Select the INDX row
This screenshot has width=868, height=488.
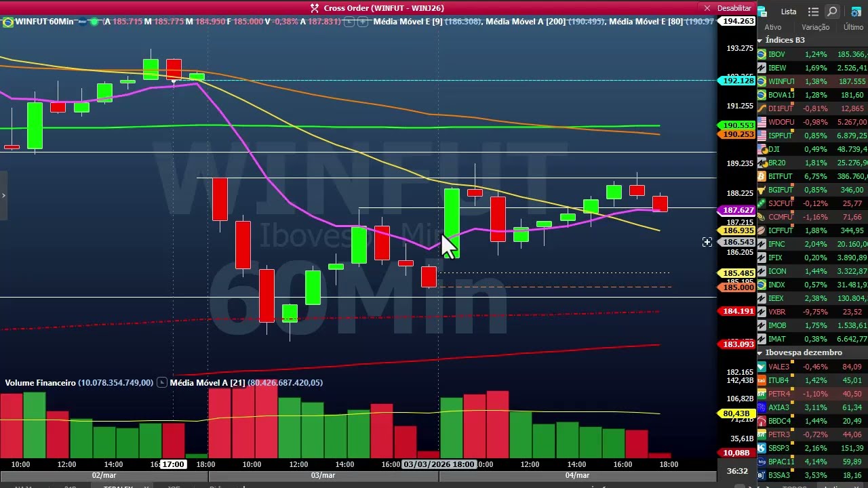pos(812,285)
